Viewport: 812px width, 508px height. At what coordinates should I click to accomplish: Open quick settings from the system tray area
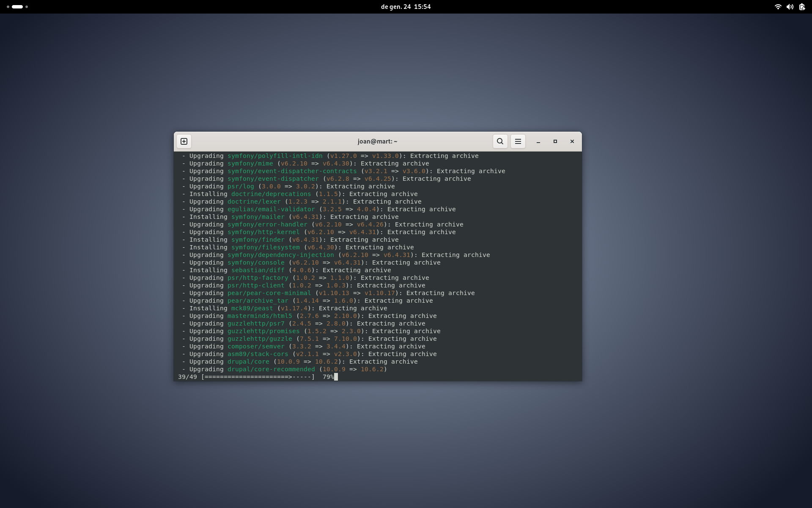[790, 7]
